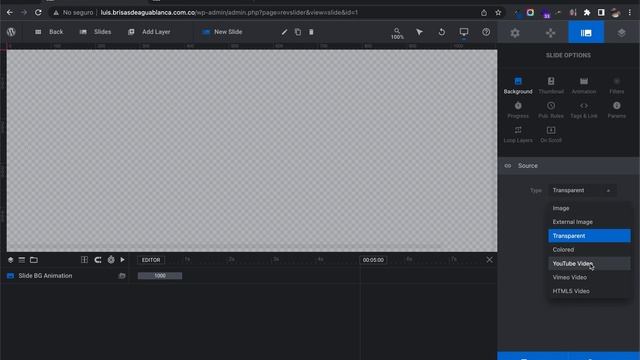Select the pointer selection tool
This screenshot has width=640, height=360.
click(x=419, y=32)
